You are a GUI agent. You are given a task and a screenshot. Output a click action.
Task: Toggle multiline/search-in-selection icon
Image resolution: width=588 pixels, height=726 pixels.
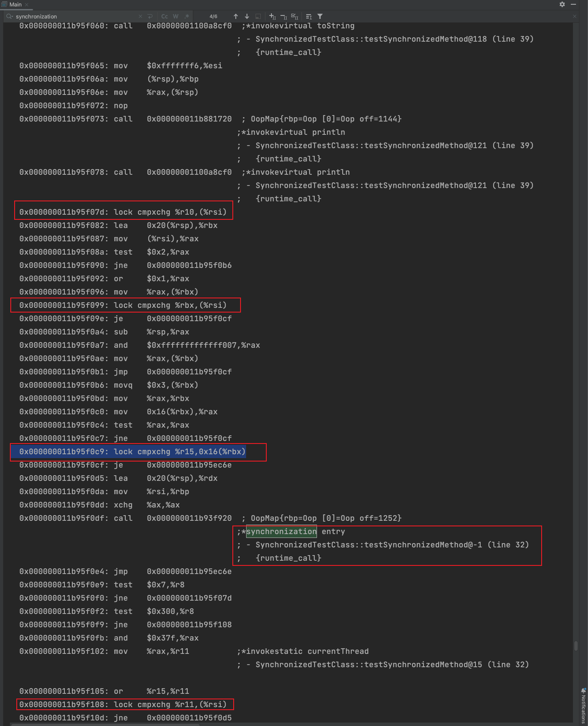click(309, 16)
